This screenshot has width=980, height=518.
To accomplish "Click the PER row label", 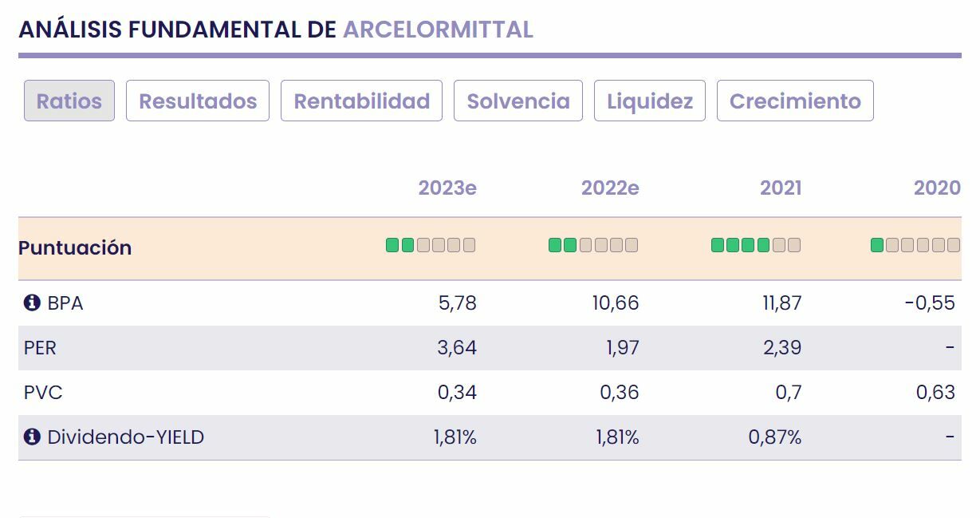I will coord(41,348).
